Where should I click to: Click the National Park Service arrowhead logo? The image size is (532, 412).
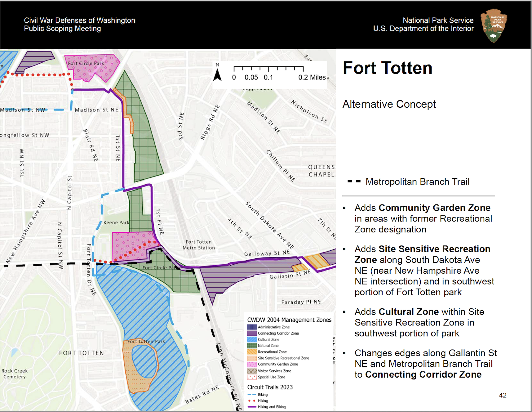pos(494,25)
